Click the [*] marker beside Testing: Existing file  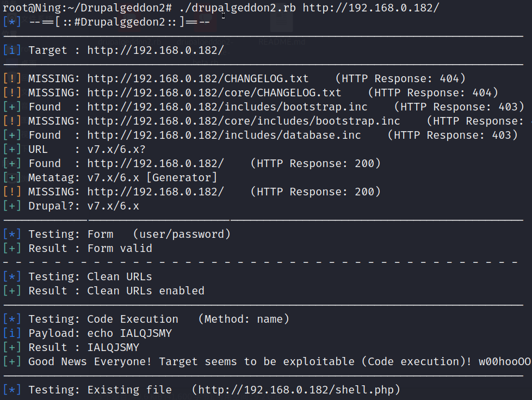point(12,390)
